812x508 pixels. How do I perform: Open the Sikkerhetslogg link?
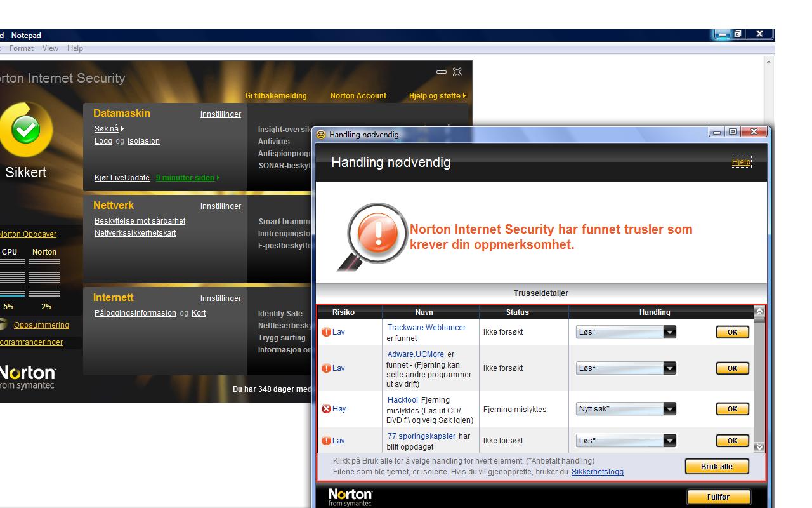tap(598, 472)
